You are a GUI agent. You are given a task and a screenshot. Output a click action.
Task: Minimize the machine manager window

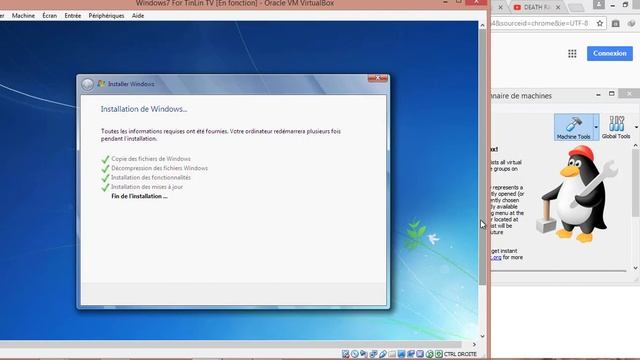[x=598, y=94]
